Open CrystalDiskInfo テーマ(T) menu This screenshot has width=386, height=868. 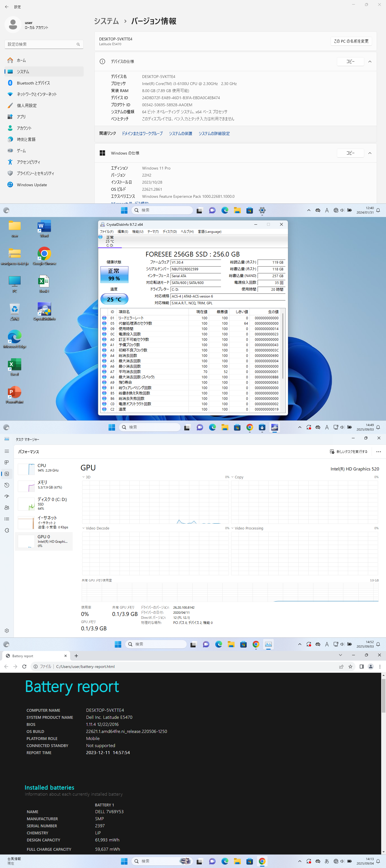(x=153, y=231)
